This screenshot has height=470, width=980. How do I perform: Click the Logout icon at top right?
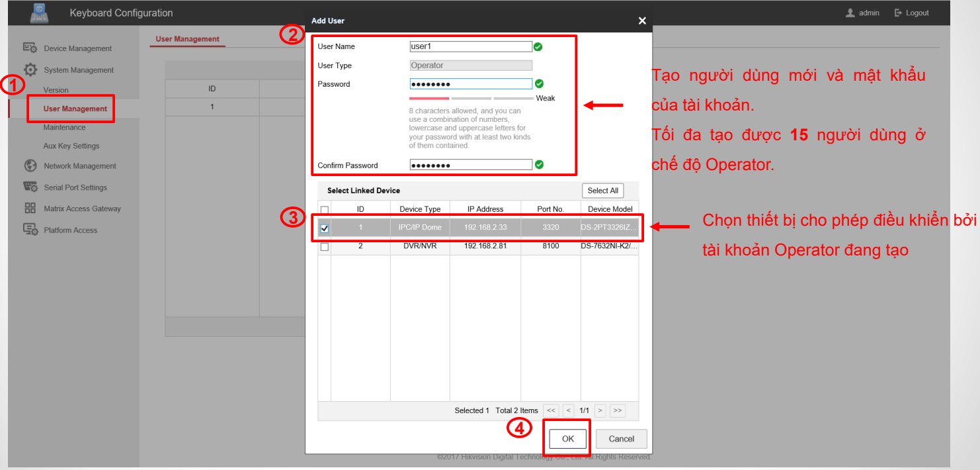click(x=898, y=13)
